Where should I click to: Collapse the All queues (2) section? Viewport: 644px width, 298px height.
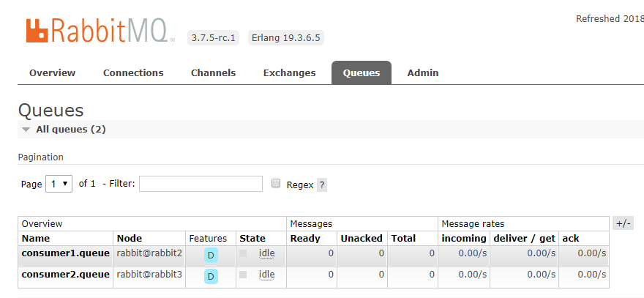coord(26,130)
